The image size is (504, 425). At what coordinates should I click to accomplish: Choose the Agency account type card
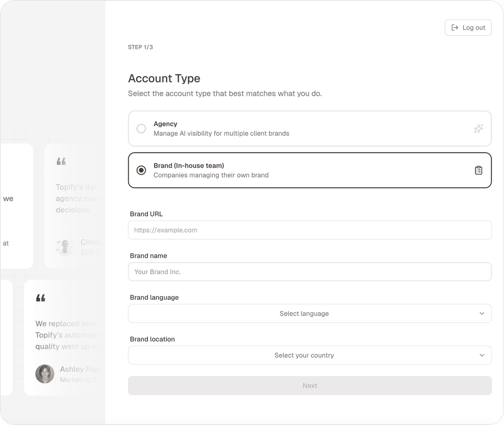(x=309, y=129)
